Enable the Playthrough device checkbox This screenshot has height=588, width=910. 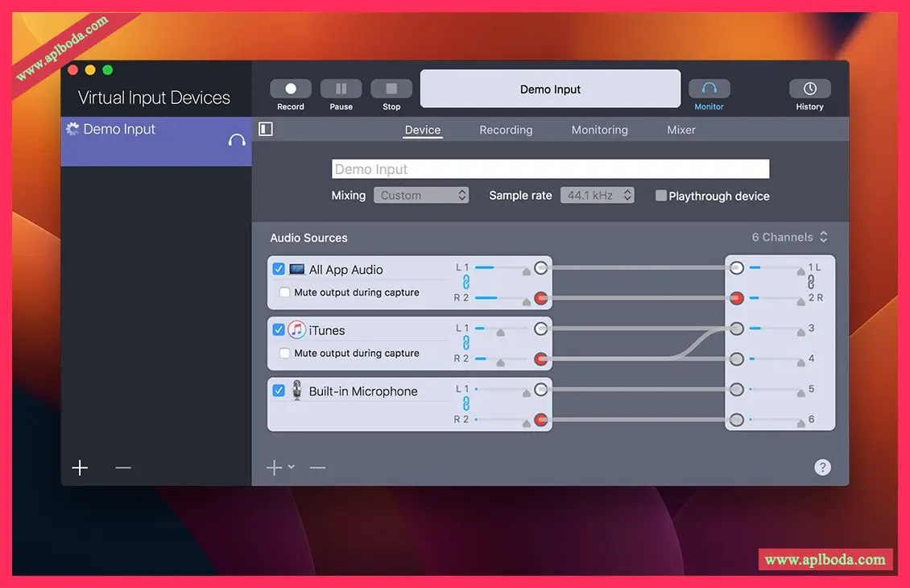click(661, 196)
